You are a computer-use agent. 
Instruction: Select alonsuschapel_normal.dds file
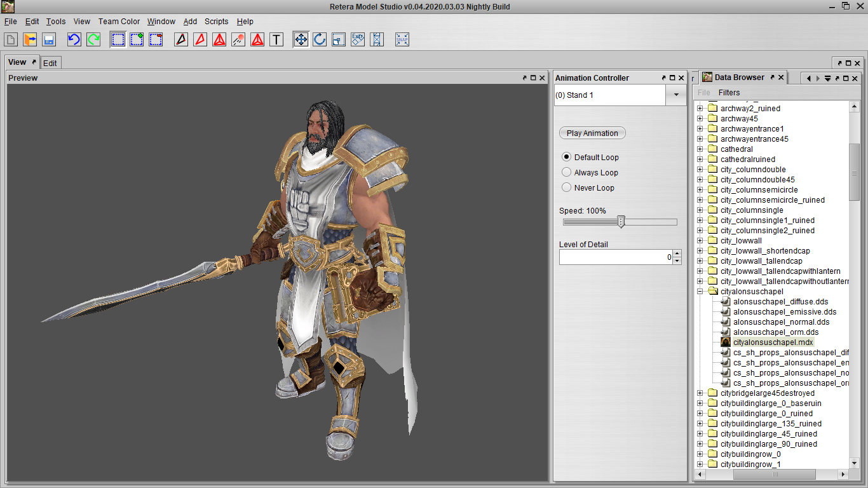pos(781,322)
